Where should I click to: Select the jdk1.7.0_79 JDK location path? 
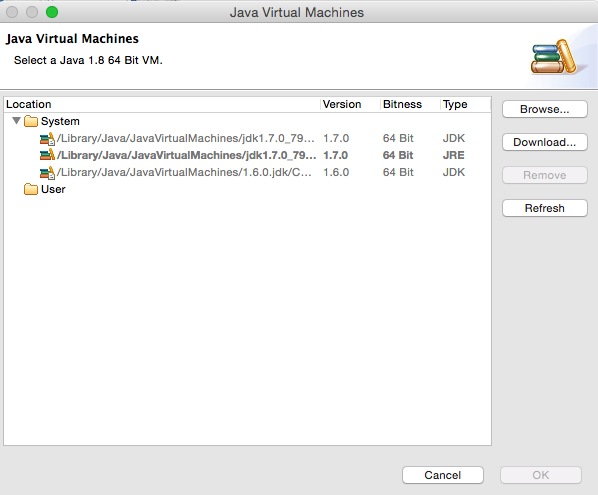click(x=186, y=138)
